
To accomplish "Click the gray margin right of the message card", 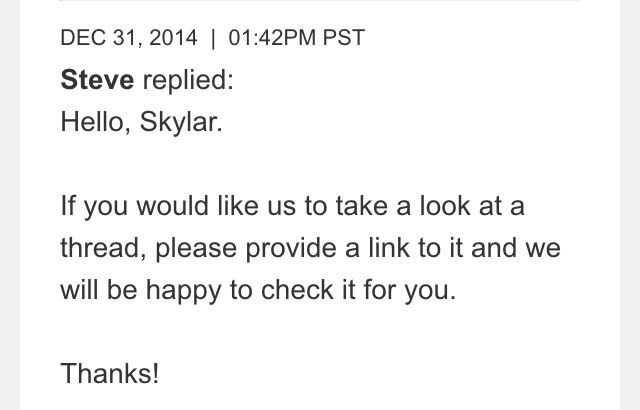I will coord(630,205).
